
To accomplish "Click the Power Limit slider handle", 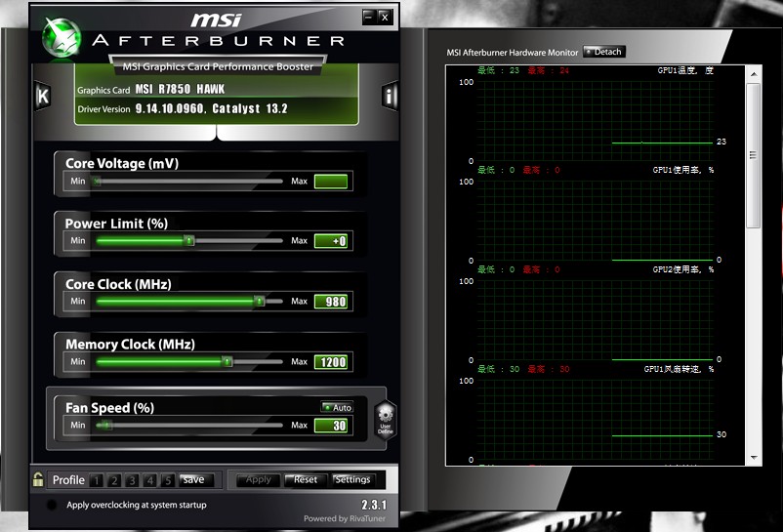I will (188, 240).
